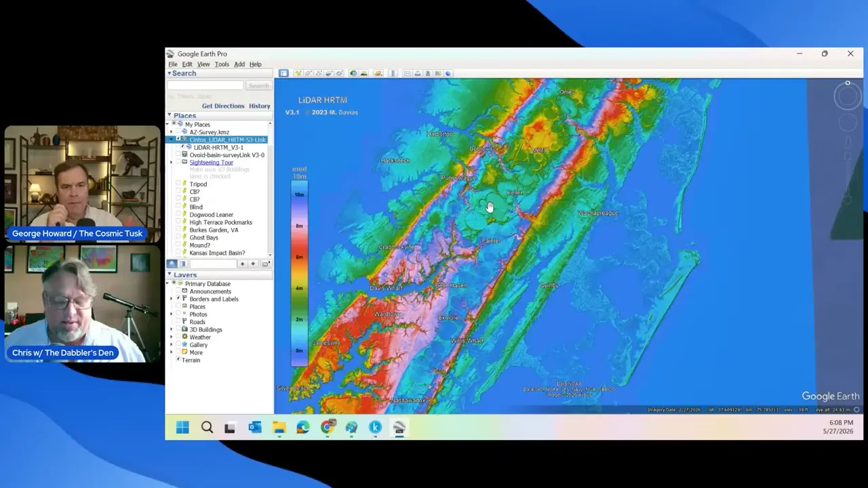Screen dimensions: 868x488
Task: Toggle sunlight across the landscape icon
Action: (363, 73)
